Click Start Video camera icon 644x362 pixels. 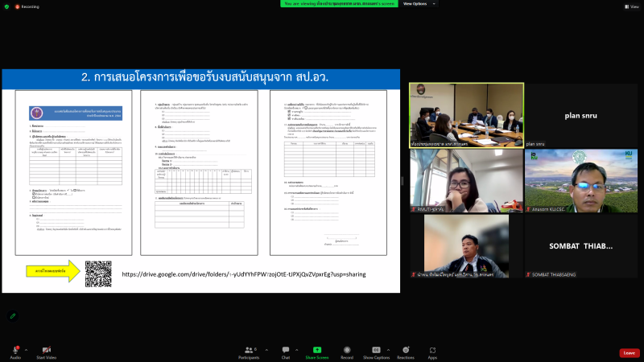pos(46,351)
